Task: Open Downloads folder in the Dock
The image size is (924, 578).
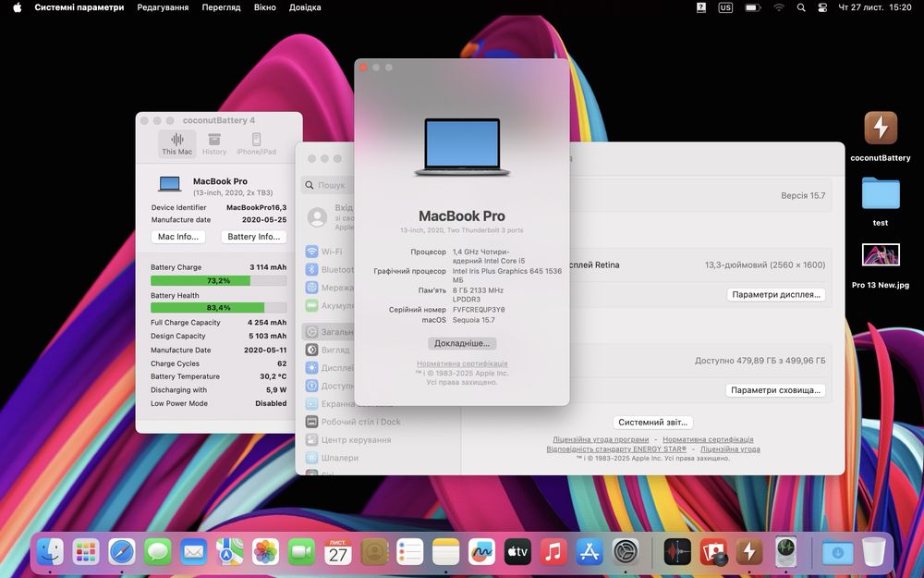Action: click(x=838, y=553)
